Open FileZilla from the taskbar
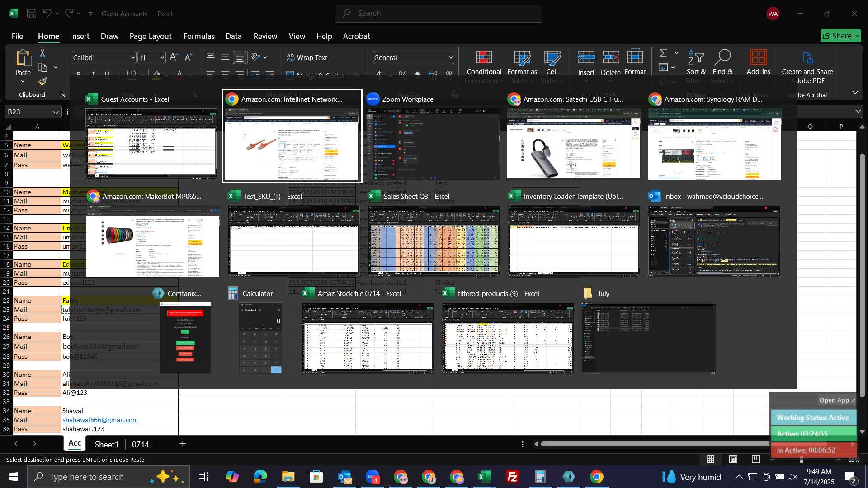The width and height of the screenshot is (868, 488). [x=512, y=477]
